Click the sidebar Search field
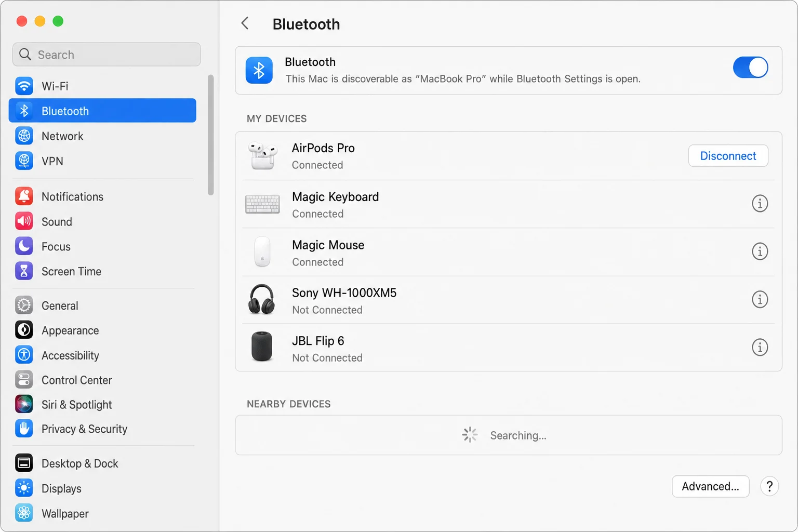 click(x=107, y=55)
